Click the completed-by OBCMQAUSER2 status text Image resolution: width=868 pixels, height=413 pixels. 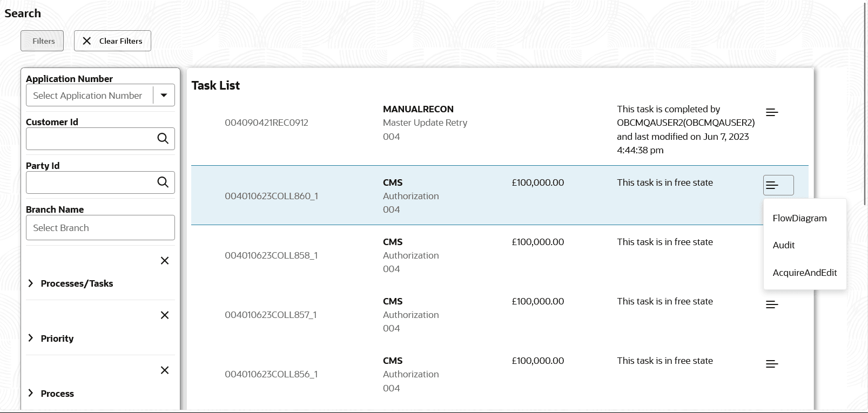click(685, 130)
